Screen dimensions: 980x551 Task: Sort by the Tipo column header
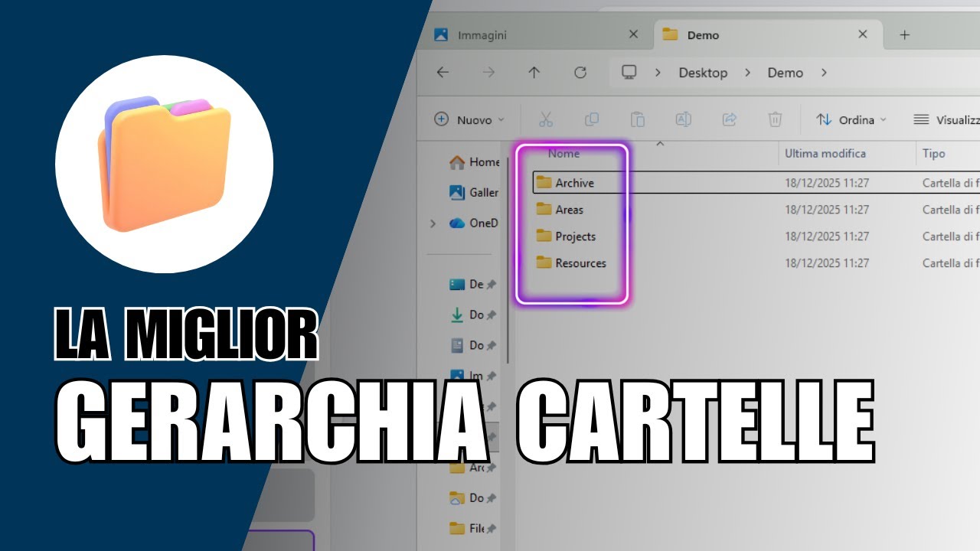coord(933,153)
